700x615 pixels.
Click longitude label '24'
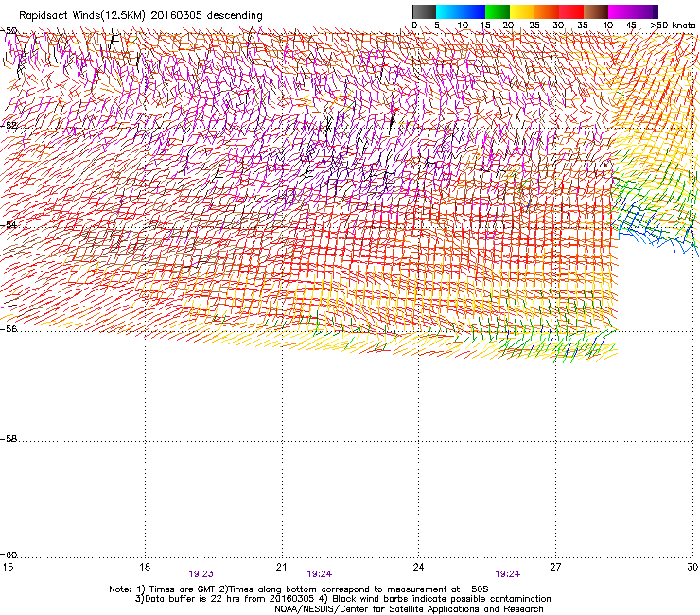pyautogui.click(x=418, y=567)
